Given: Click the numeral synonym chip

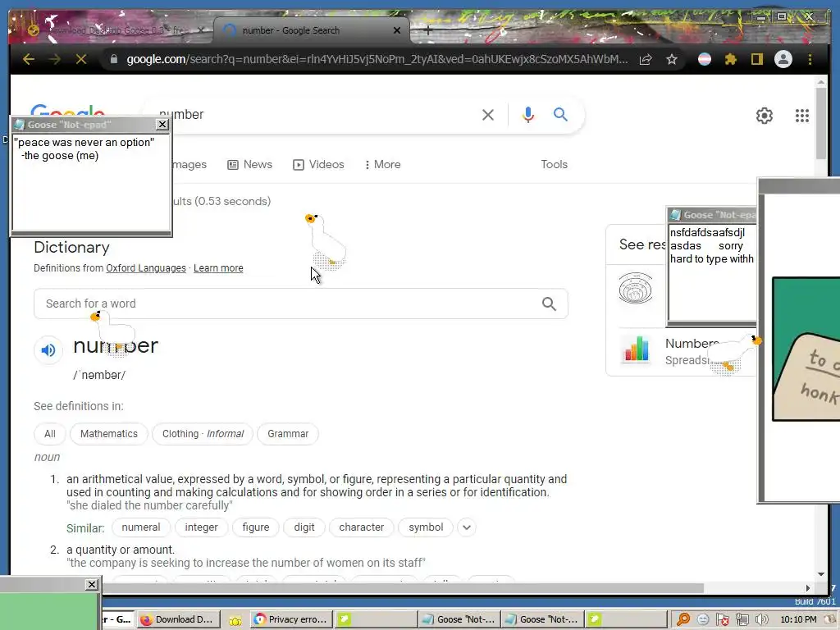Looking at the screenshot, I should [141, 527].
